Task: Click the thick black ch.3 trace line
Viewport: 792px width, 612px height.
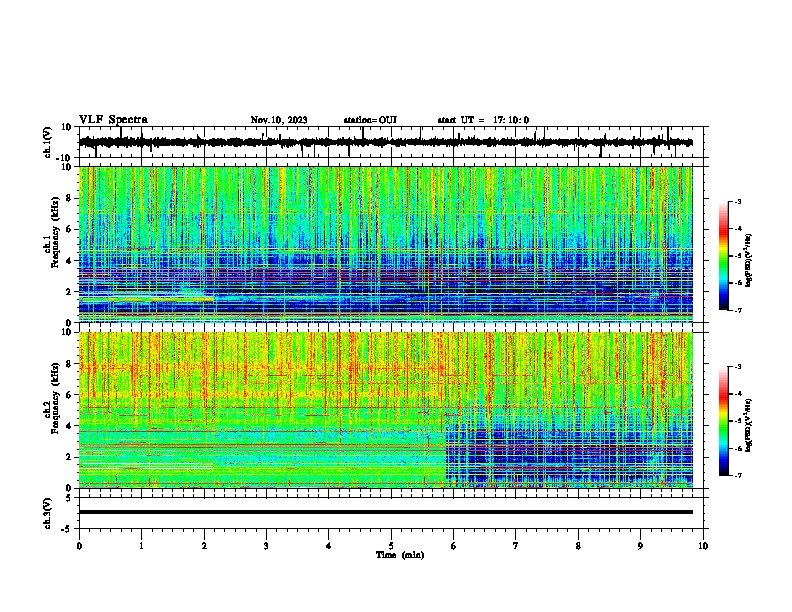Action: pos(386,512)
